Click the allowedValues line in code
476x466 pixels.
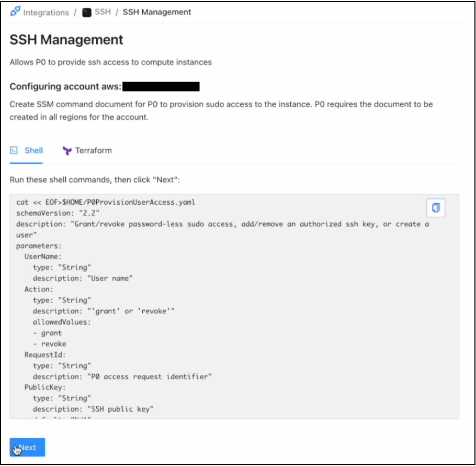pos(62,322)
